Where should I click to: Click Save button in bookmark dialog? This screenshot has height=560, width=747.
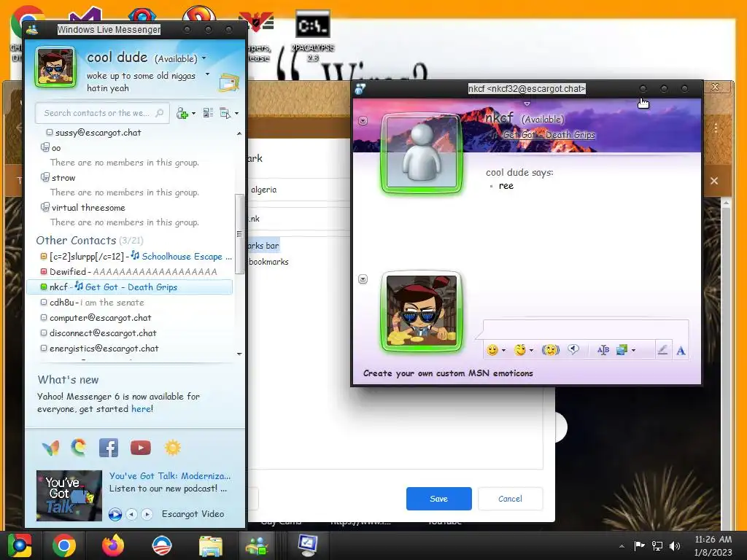(438, 499)
